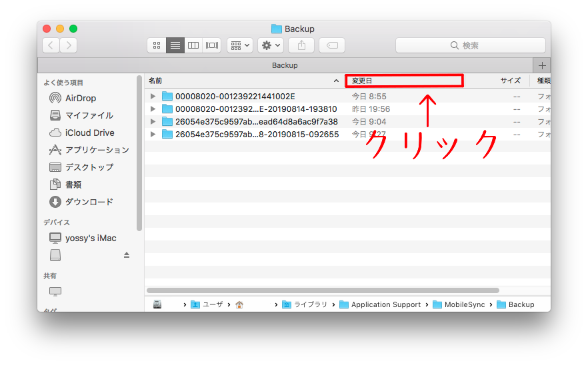Click the sidebar vertical scrollbar
This screenshot has height=365, width=588.
click(x=139, y=153)
